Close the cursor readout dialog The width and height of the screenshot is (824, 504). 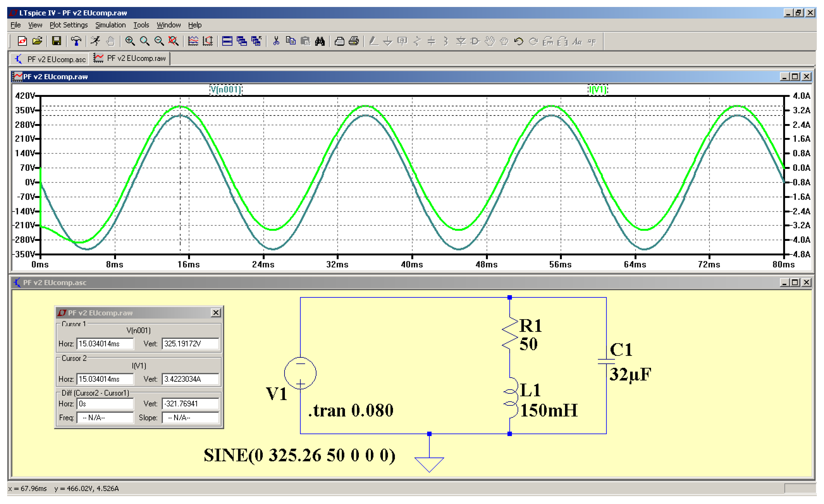click(216, 313)
